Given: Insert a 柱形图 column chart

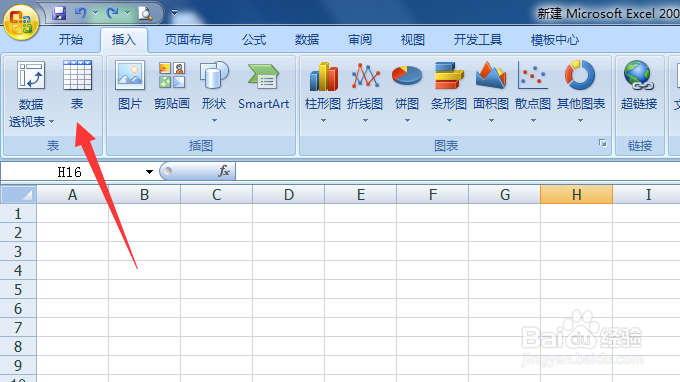Looking at the screenshot, I should click(323, 92).
